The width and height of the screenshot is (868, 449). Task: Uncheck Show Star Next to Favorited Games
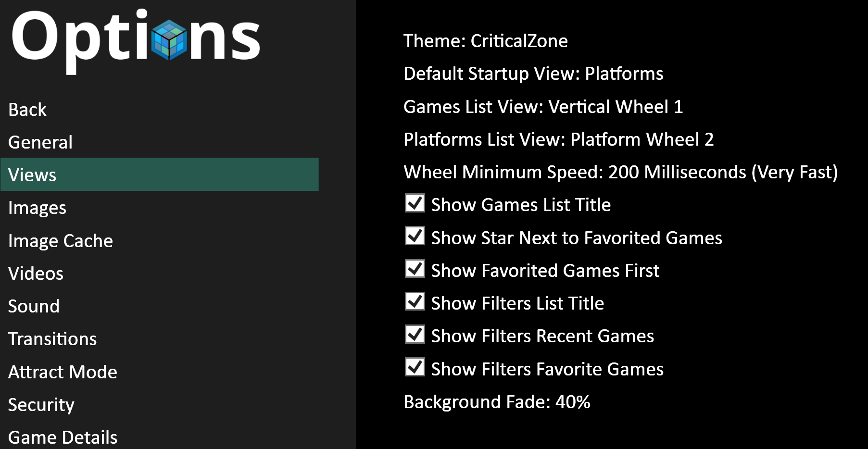[415, 236]
